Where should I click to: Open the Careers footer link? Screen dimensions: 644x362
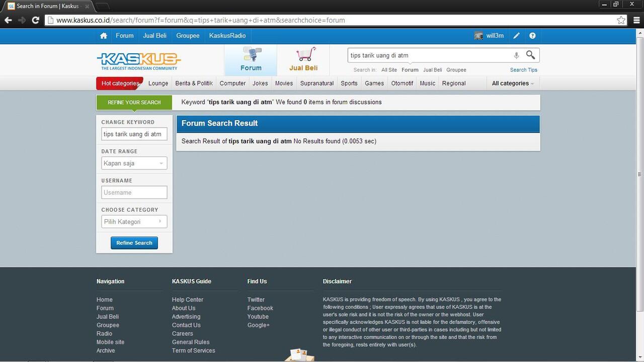tap(183, 334)
